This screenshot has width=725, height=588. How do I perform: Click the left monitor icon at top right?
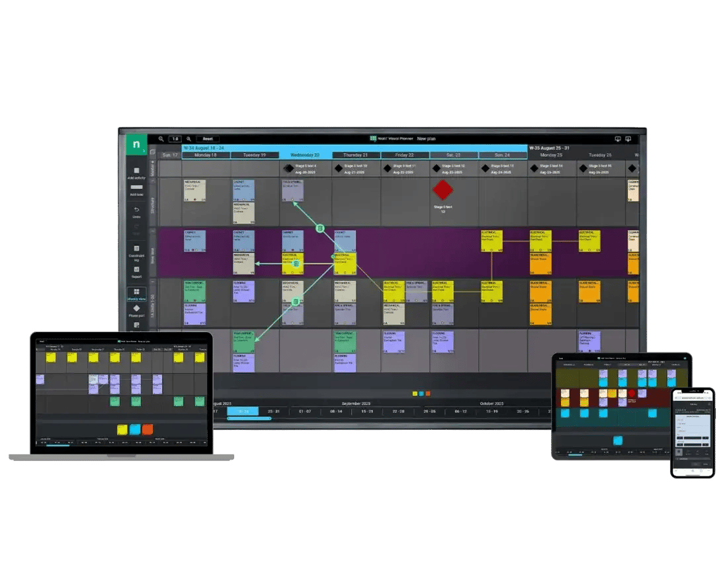[618, 139]
